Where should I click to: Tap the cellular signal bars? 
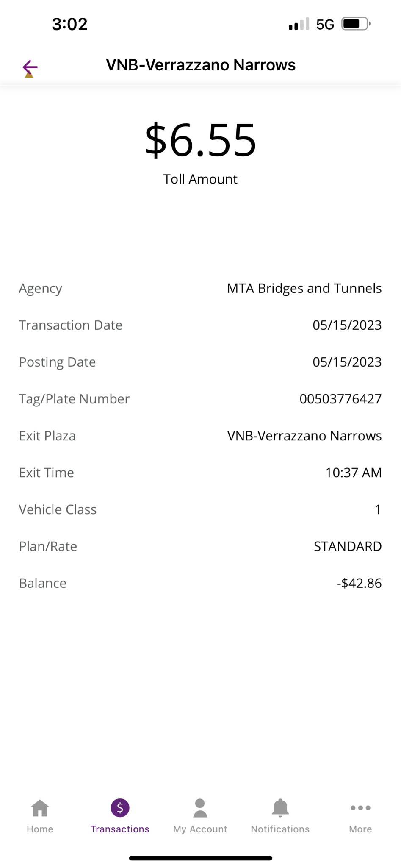(299, 24)
